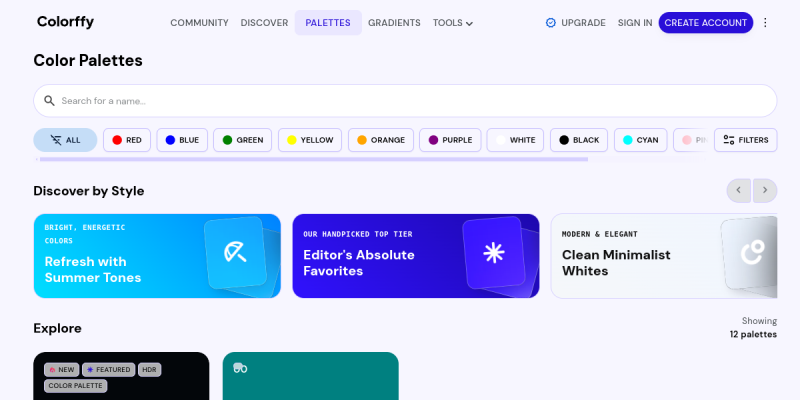The height and width of the screenshot is (400, 800).
Task: Click the 'Color Palettes' page title
Action: (x=88, y=61)
